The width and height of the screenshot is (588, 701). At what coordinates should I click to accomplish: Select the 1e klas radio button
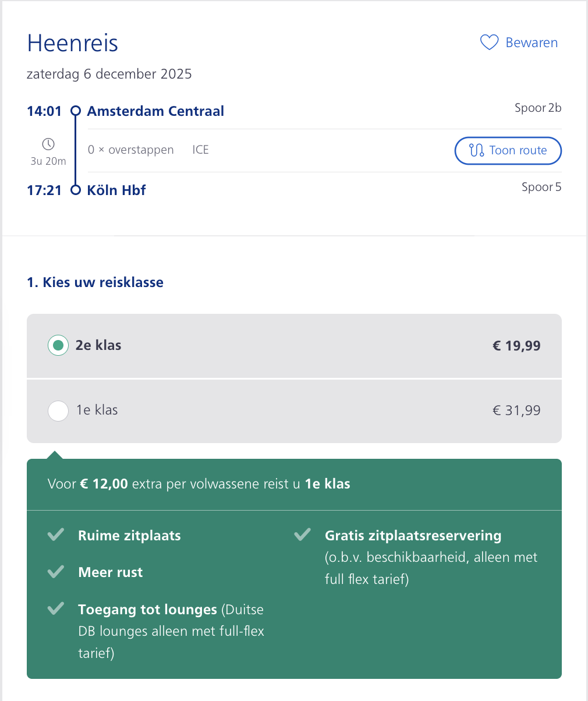pos(58,410)
